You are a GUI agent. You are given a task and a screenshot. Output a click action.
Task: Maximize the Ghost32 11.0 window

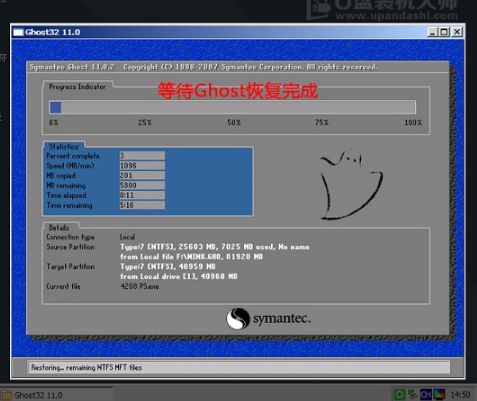pyautogui.click(x=444, y=32)
